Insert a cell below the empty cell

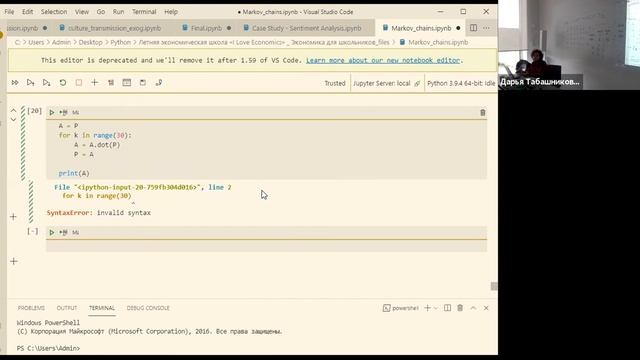point(13,261)
